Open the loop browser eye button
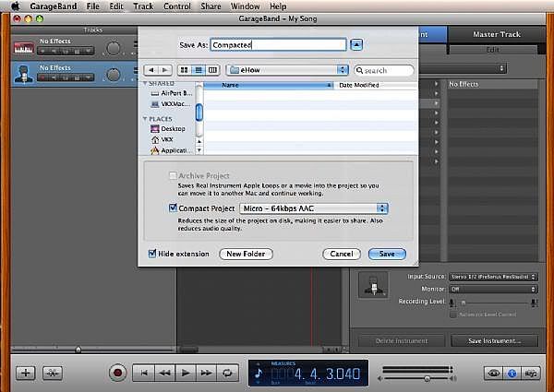Image resolution: width=554 pixels, height=392 pixels. click(x=493, y=373)
